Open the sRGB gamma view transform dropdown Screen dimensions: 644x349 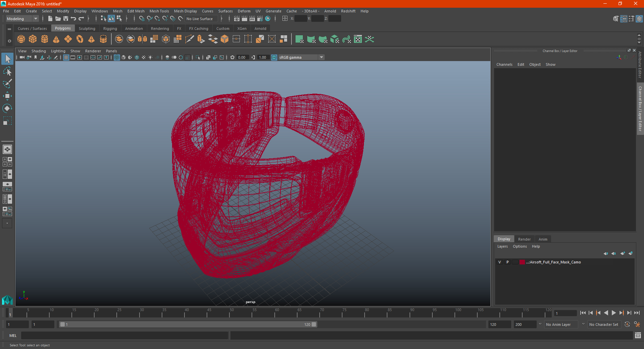tap(301, 57)
